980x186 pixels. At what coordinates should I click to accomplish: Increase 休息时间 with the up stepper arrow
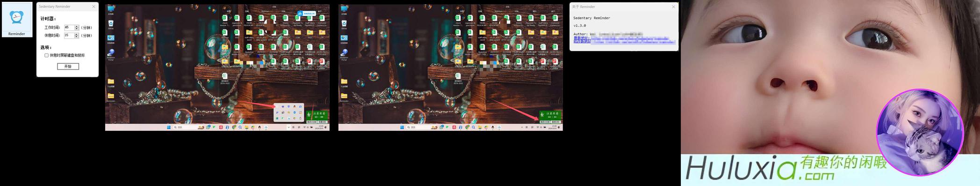coord(77,34)
